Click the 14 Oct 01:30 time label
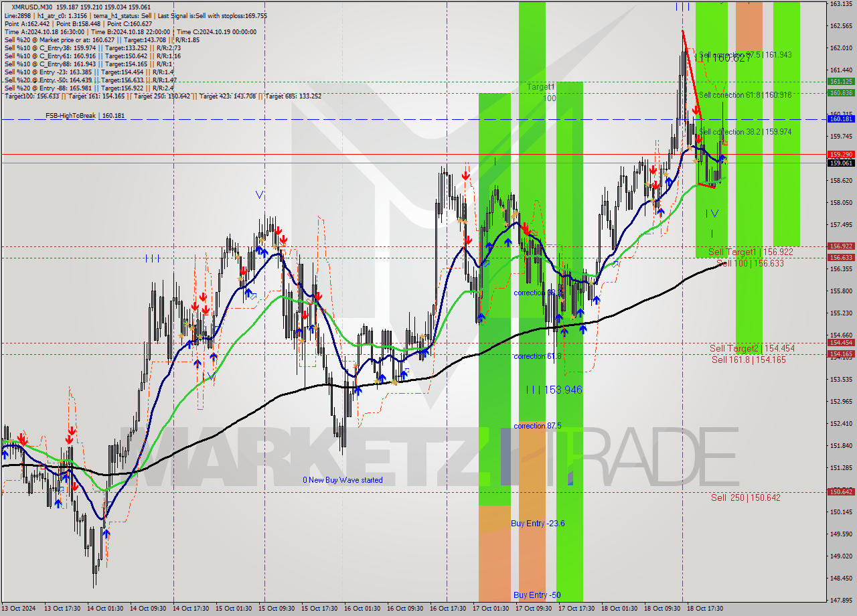 click(106, 609)
